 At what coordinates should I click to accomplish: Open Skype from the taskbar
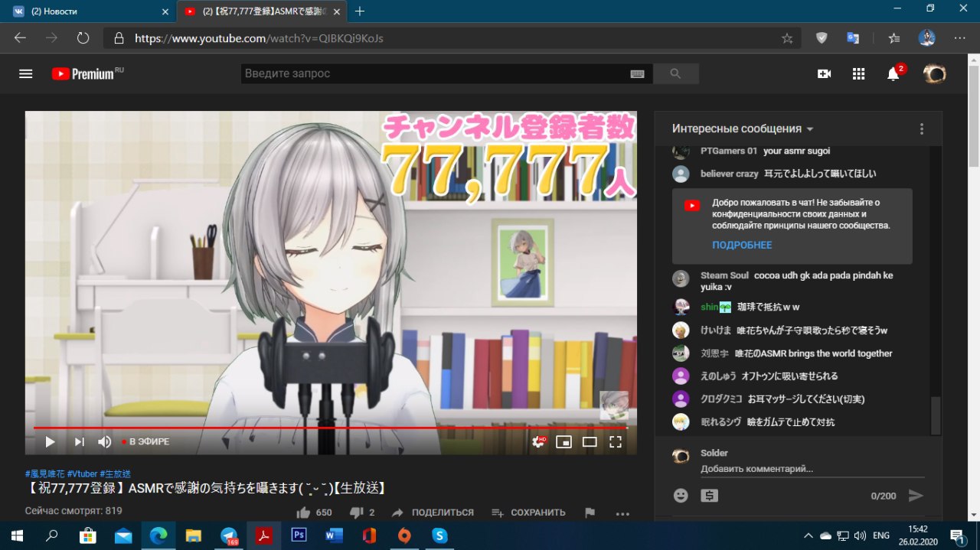click(439, 535)
